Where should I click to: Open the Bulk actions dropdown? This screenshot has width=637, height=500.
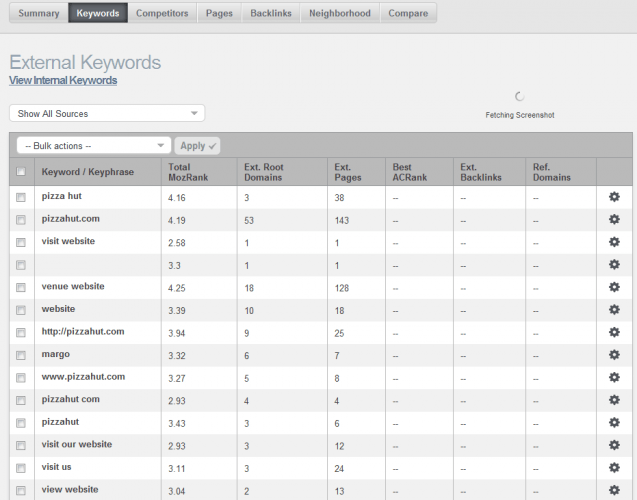(x=94, y=145)
